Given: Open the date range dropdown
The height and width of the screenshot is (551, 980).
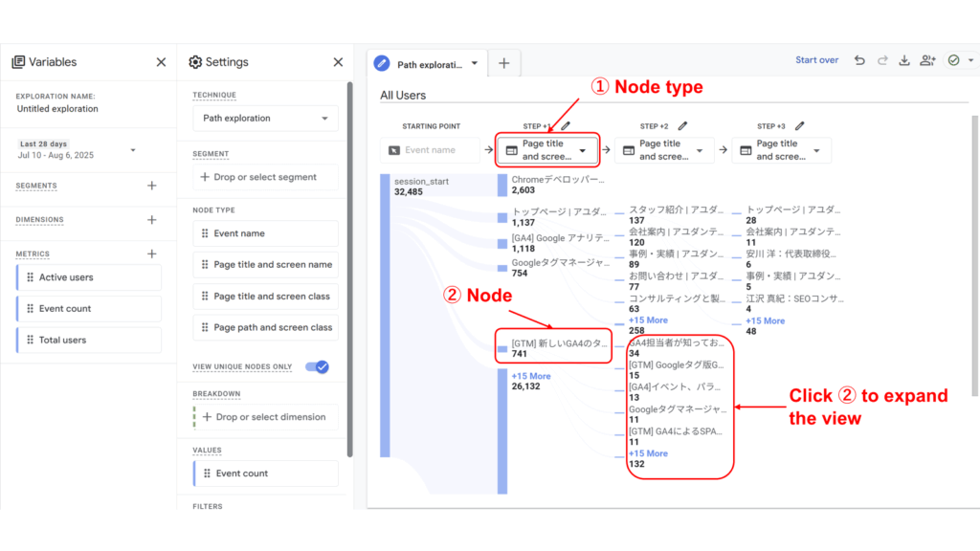Looking at the screenshot, I should [x=132, y=150].
